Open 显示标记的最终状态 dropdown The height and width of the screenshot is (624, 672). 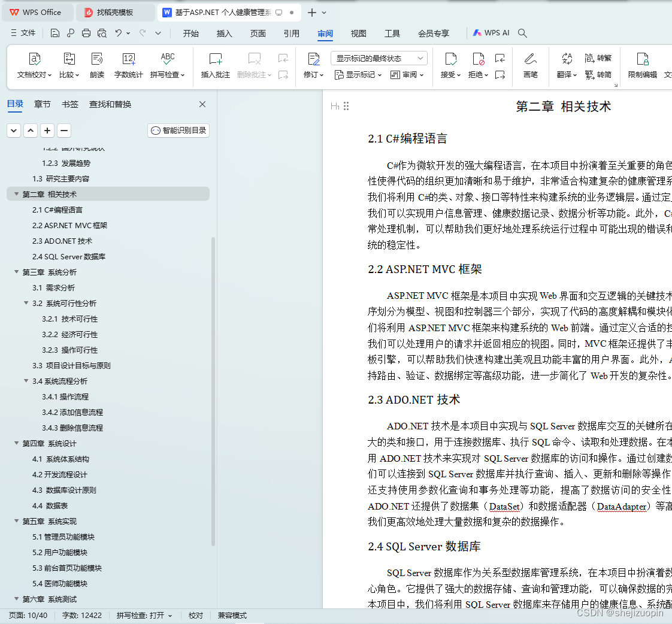pos(379,58)
